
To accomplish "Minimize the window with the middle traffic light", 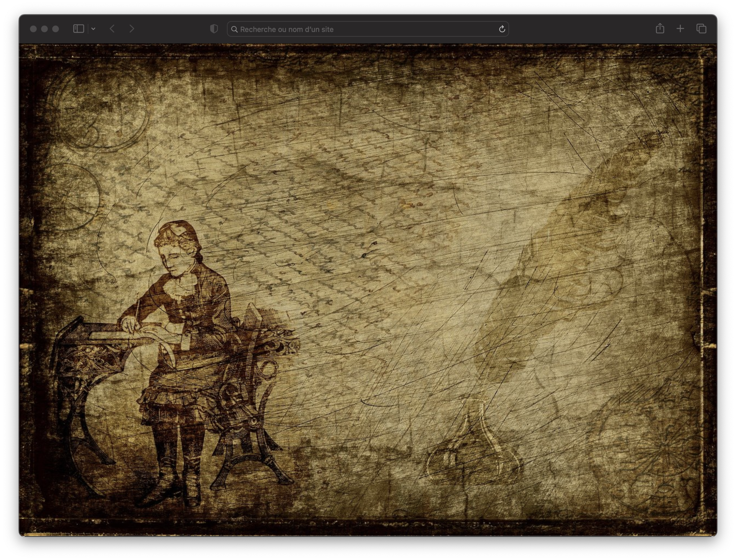I will pyautogui.click(x=44, y=29).
